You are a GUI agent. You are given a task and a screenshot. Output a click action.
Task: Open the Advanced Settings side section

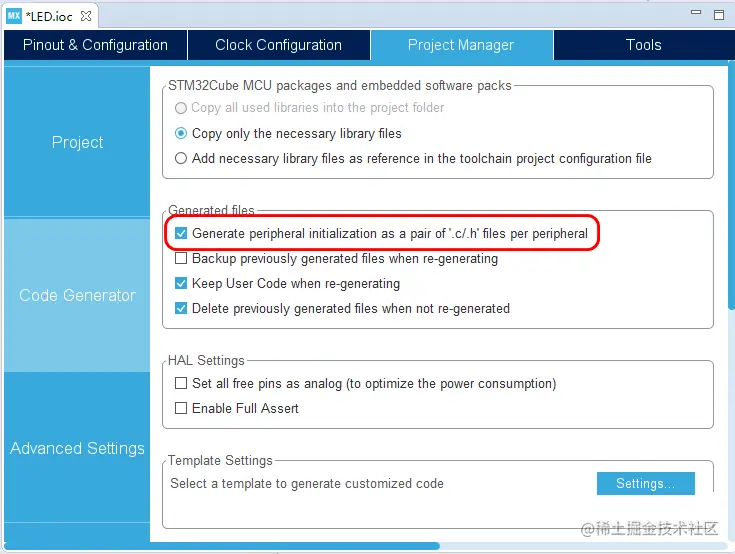[x=77, y=448]
